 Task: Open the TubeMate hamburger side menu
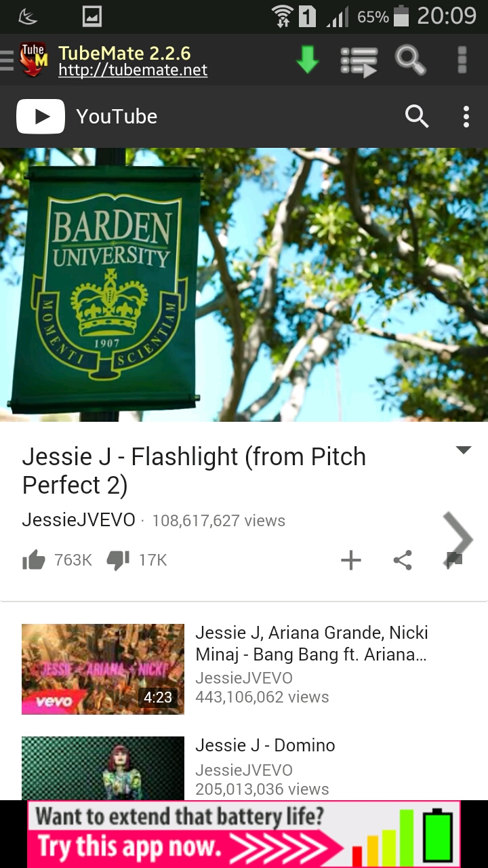pyautogui.click(x=7, y=60)
